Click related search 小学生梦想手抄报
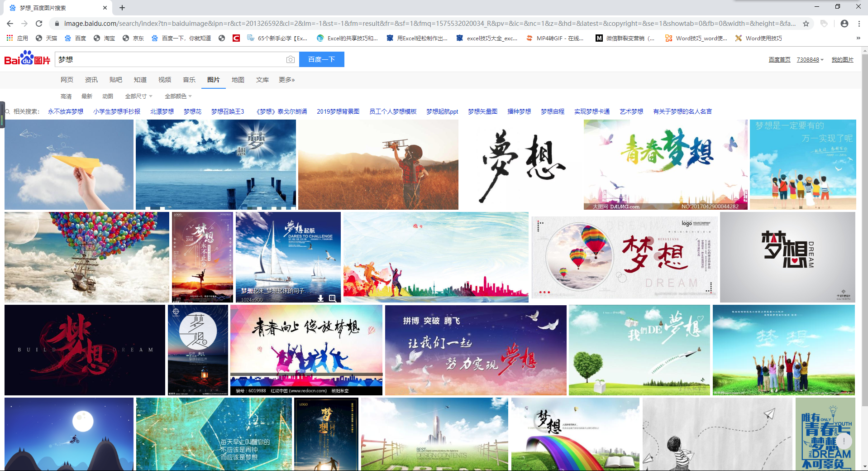This screenshot has height=471, width=868. [117, 111]
